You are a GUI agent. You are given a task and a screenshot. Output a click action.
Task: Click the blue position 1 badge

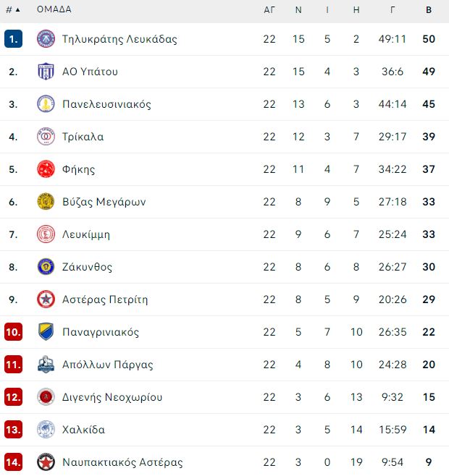pyautogui.click(x=13, y=39)
